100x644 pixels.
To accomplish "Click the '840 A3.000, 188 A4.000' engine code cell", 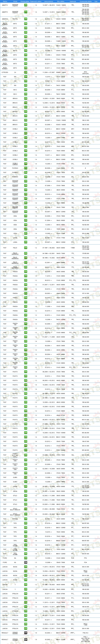I will click(x=86, y=584).
